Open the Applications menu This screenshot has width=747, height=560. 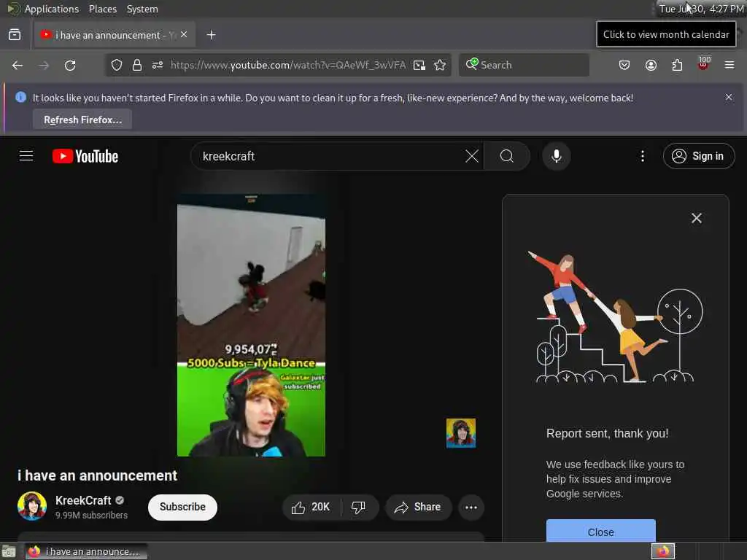point(52,9)
